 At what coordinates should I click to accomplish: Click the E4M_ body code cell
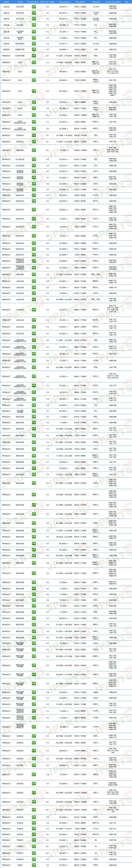pyautogui.click(x=96, y=865)
